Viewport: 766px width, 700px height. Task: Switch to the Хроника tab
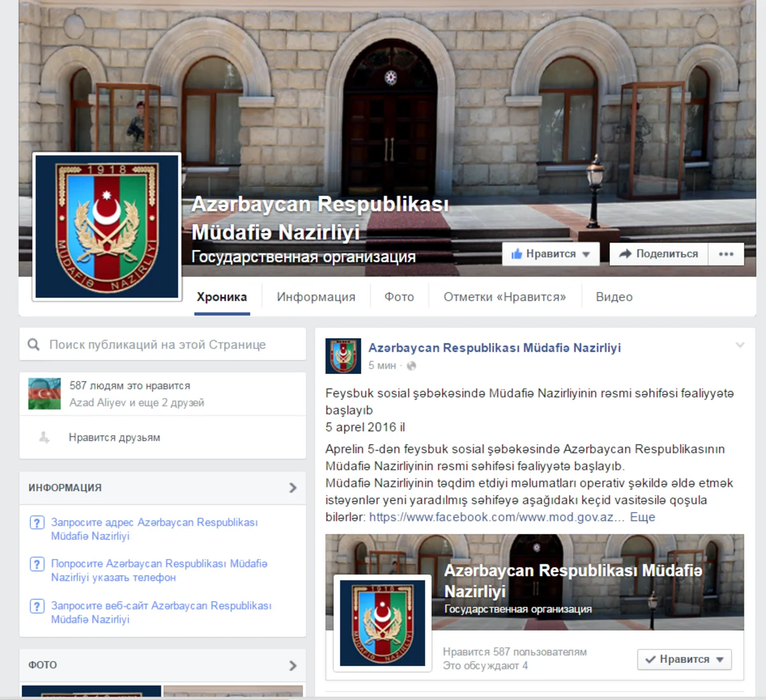(x=222, y=297)
